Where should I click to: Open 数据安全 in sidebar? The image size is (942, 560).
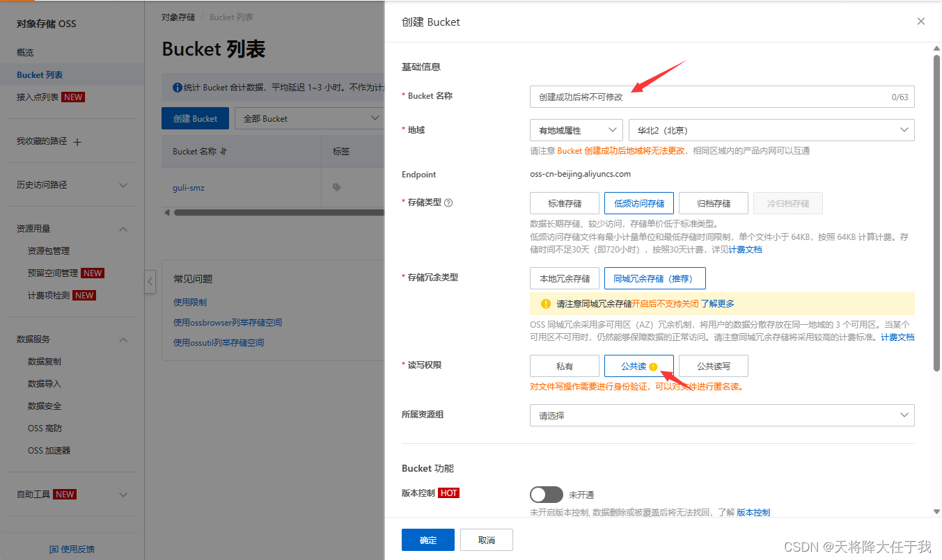pos(45,406)
